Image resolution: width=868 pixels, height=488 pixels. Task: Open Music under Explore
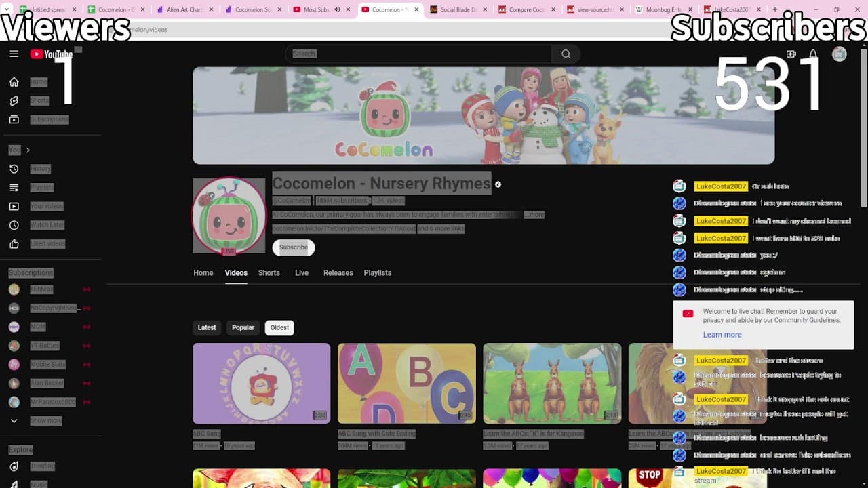coord(39,485)
